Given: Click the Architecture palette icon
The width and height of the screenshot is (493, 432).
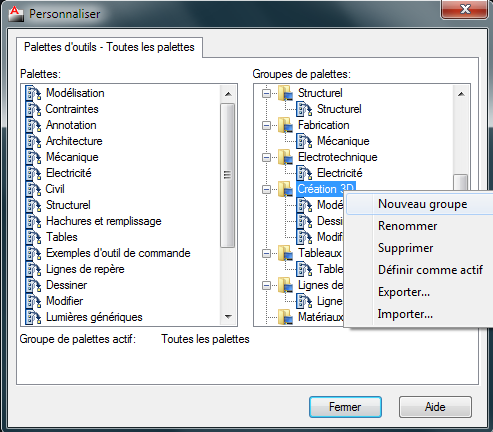Looking at the screenshot, I should (x=33, y=141).
